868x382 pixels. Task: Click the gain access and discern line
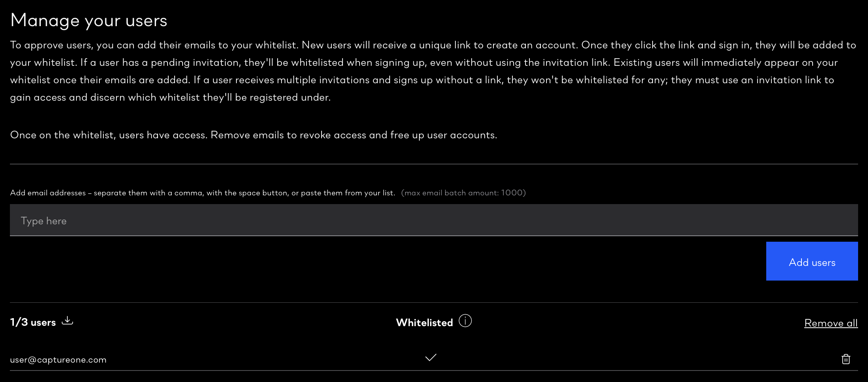coord(170,97)
